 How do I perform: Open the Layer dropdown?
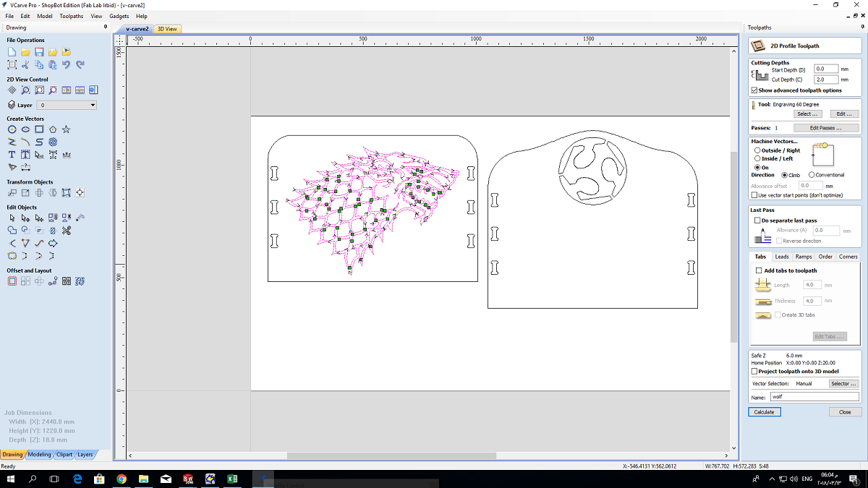click(66, 105)
